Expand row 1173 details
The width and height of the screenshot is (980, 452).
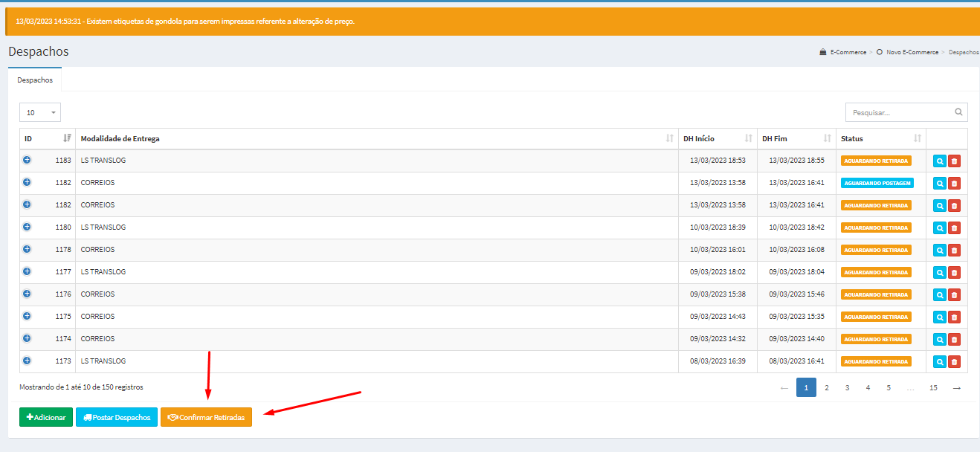(27, 361)
